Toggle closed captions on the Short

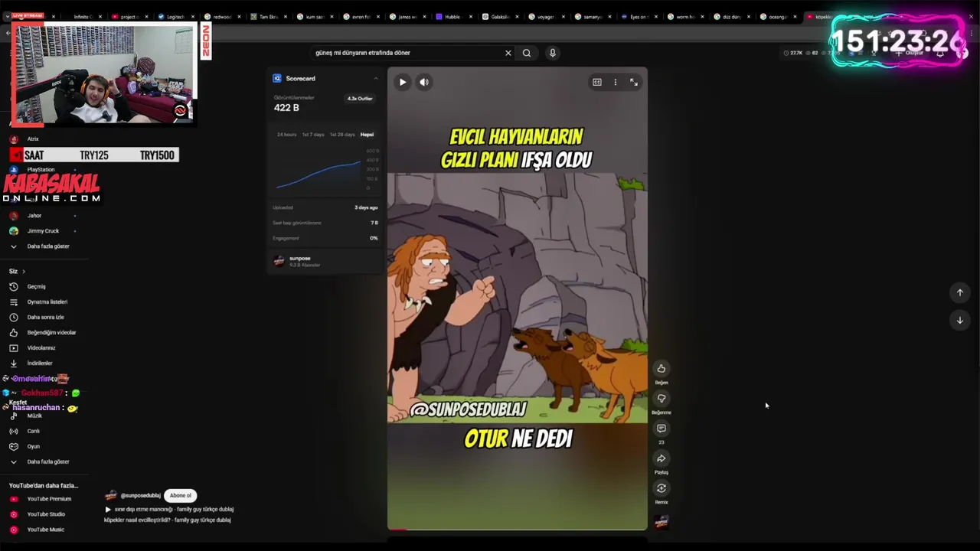(597, 82)
